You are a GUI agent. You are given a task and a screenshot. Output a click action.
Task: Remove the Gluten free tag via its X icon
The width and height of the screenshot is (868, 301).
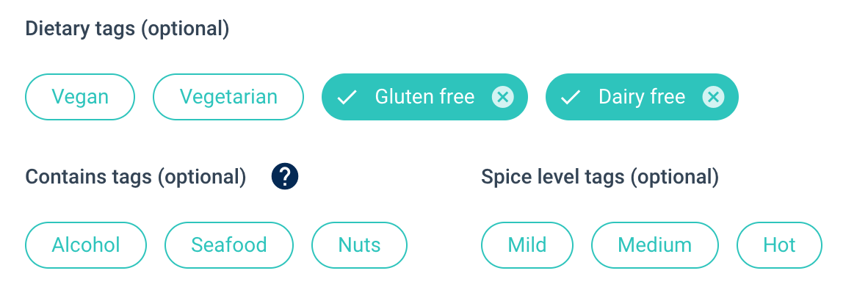[x=502, y=97]
